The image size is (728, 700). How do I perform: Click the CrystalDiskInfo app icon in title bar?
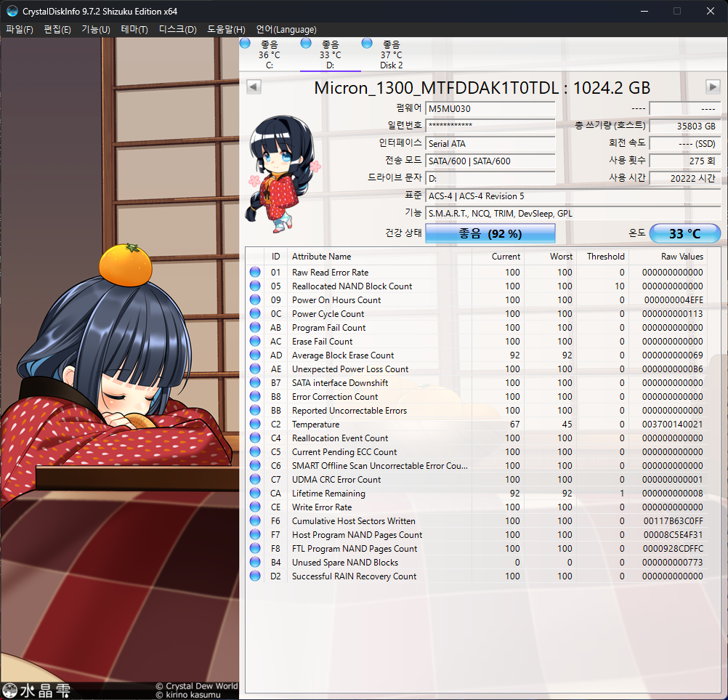pos(12,12)
